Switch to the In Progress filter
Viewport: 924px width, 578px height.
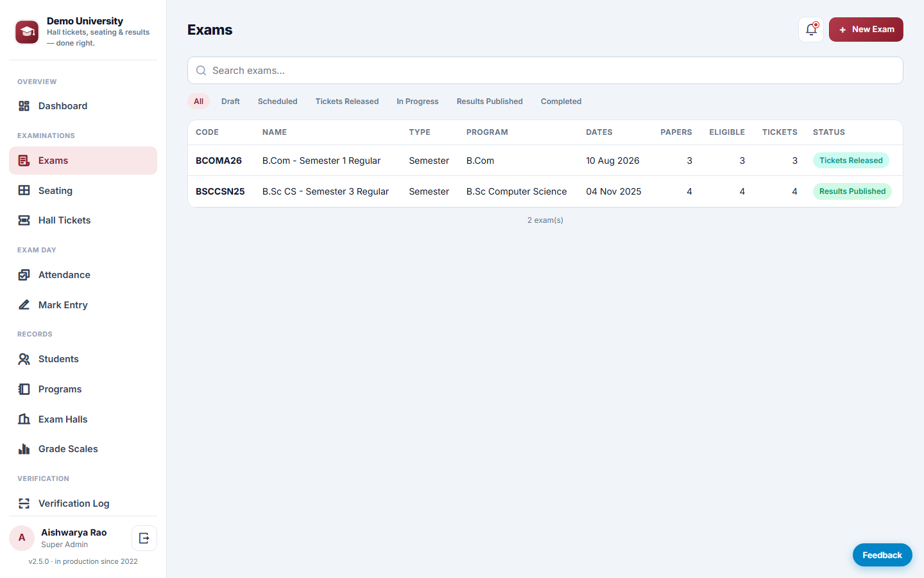(x=418, y=101)
